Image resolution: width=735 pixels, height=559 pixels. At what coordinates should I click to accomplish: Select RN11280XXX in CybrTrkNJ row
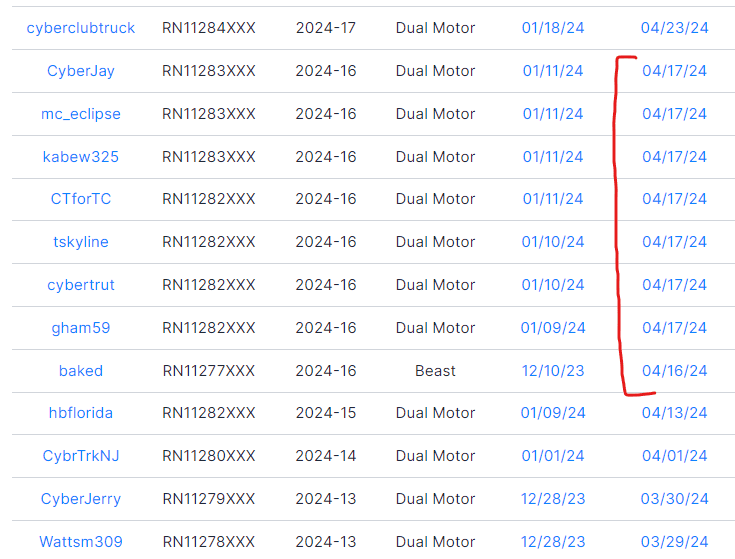pos(209,456)
